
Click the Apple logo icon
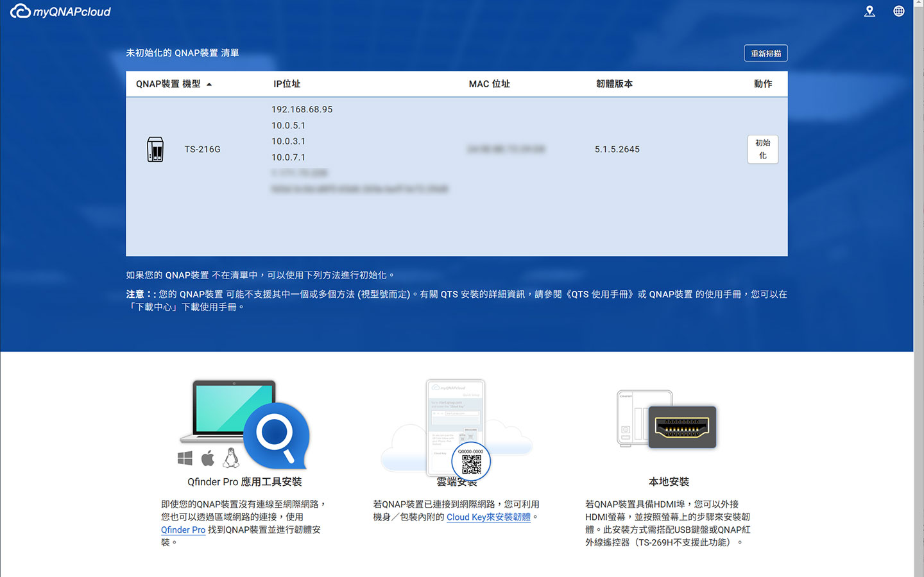tap(208, 458)
